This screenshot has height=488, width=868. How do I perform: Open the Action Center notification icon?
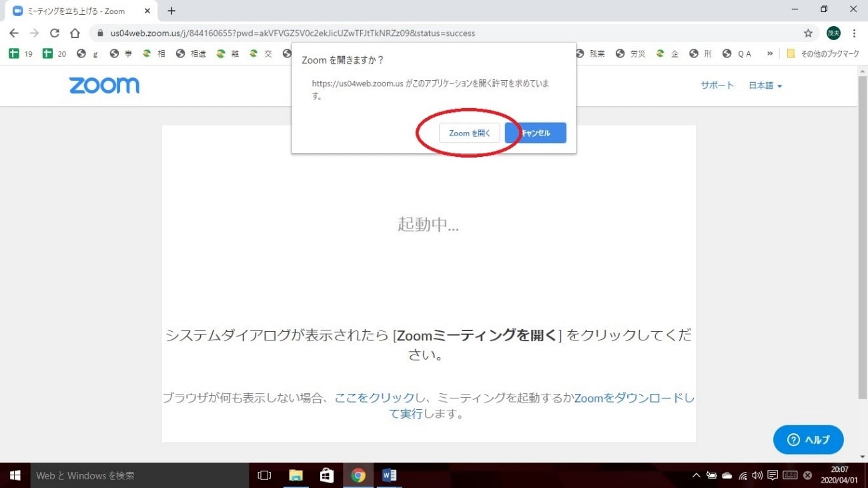pyautogui.click(x=773, y=475)
